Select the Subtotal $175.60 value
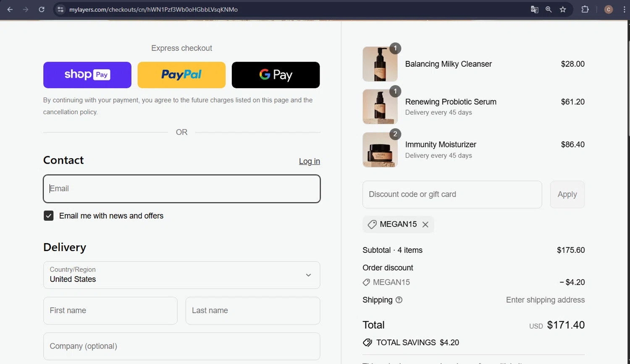Screen dimensions: 630x364 pos(571,250)
